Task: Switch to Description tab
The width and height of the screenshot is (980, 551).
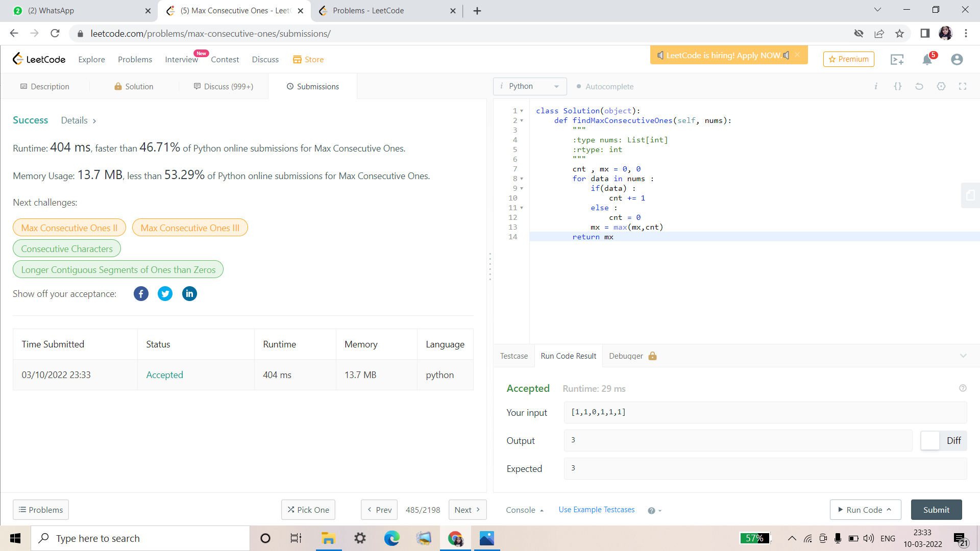Action: [x=44, y=86]
